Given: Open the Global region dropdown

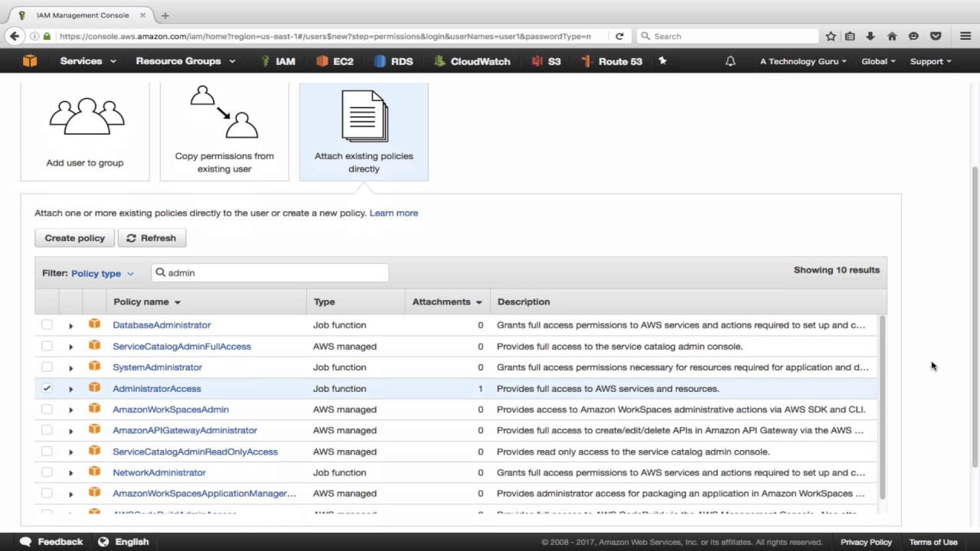Looking at the screenshot, I should pyautogui.click(x=878, y=61).
